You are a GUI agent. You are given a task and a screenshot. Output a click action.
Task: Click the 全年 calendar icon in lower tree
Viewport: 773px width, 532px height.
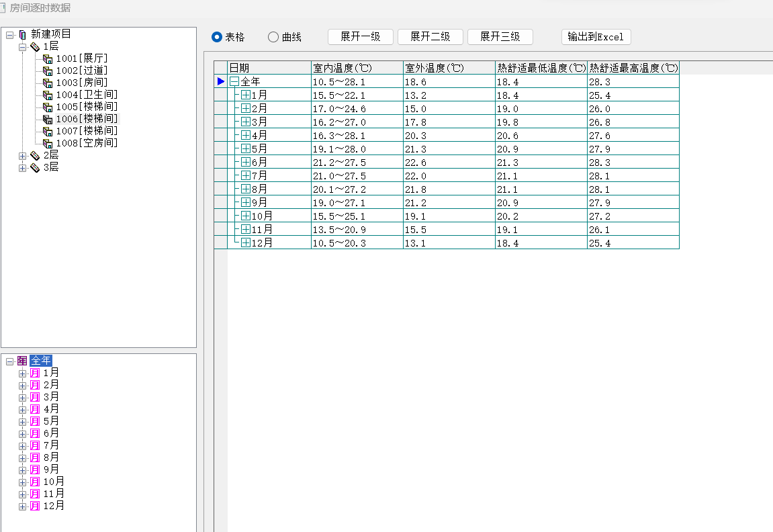point(22,361)
